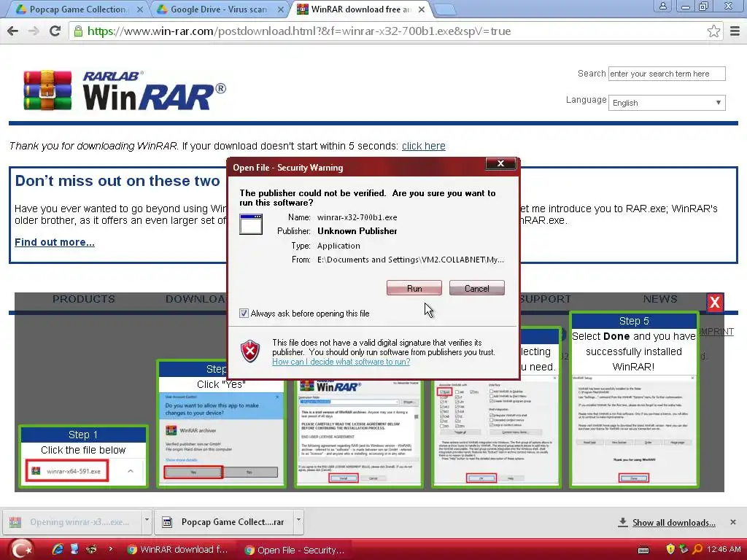Image resolution: width=747 pixels, height=560 pixels.
Task: Click the download arrow icon beside Show all downloads
Action: (x=622, y=522)
